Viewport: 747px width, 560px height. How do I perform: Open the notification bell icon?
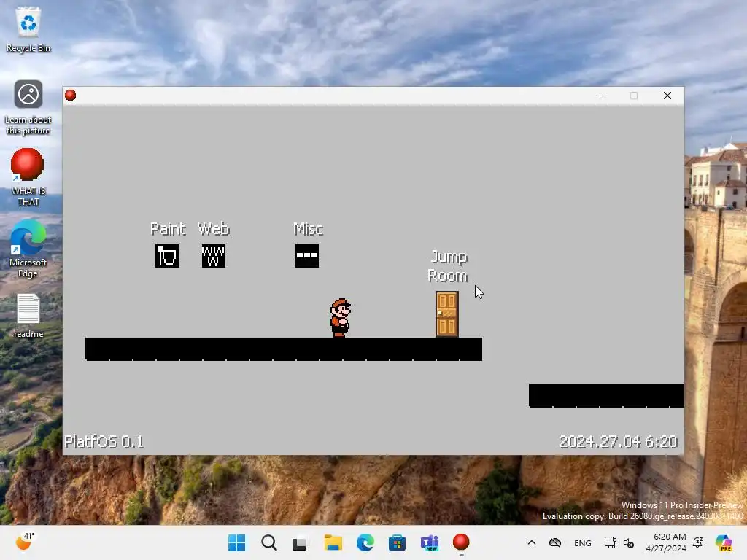(x=698, y=542)
